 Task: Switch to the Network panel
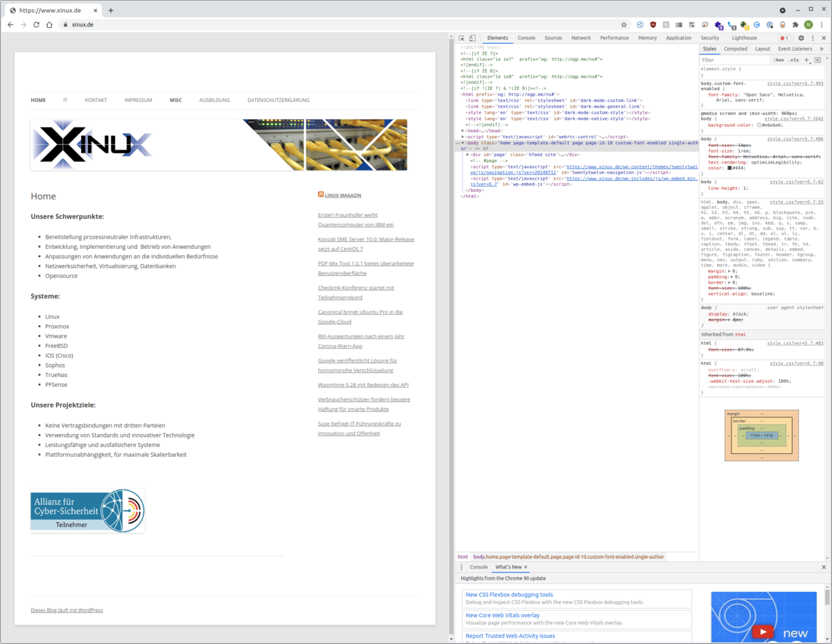tap(581, 37)
